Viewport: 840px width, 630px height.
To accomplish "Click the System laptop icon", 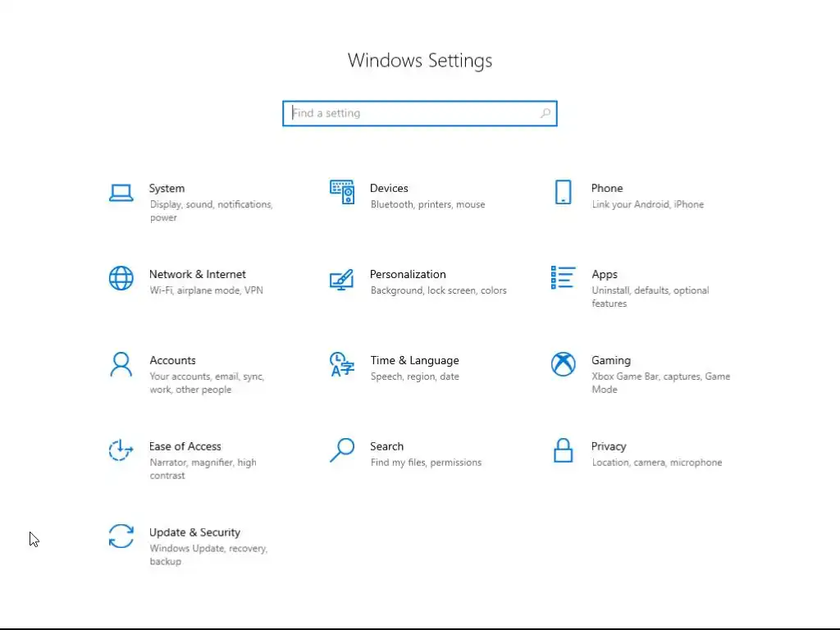I will pyautogui.click(x=121, y=193).
